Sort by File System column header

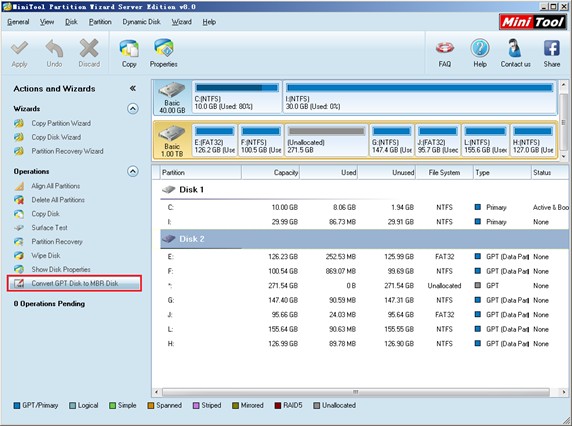pyautogui.click(x=444, y=173)
